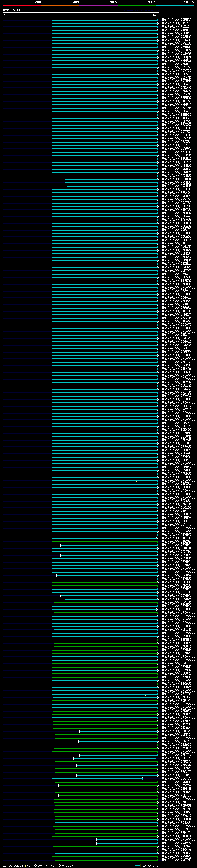Select hit label UniRef100_C8VCJ7
This screenshot has width=197, height=868.
176,816
